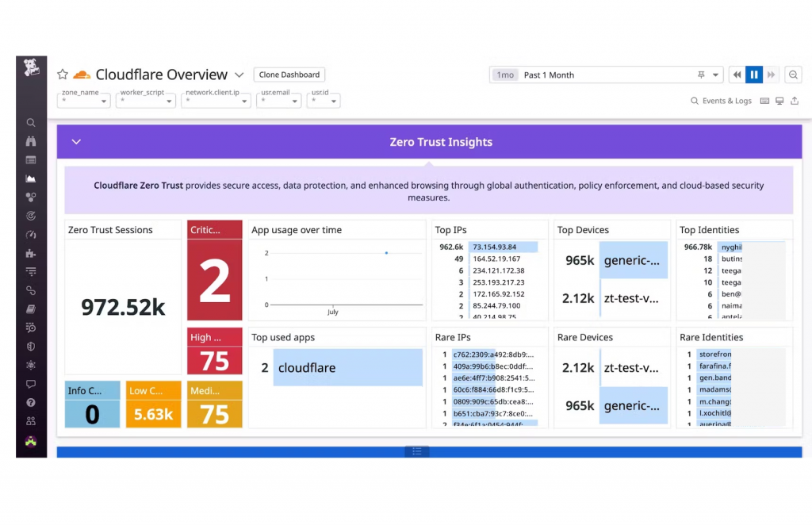Screen dimensions: 812x525
Task: Open the time range dropdown arrow
Action: (716, 75)
